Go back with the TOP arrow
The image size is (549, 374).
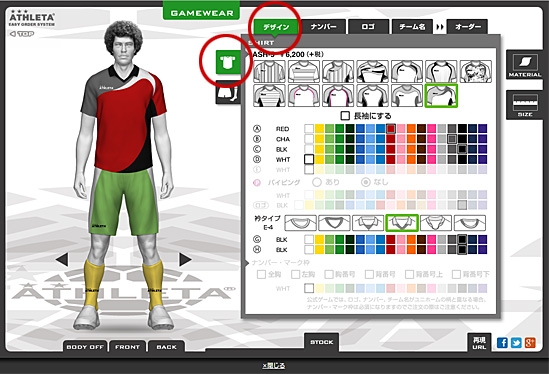22,34
